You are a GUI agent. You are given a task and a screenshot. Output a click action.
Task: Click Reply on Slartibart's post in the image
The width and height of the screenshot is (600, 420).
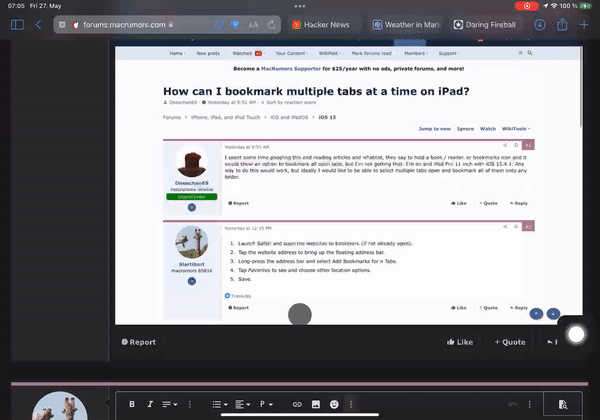519,308
